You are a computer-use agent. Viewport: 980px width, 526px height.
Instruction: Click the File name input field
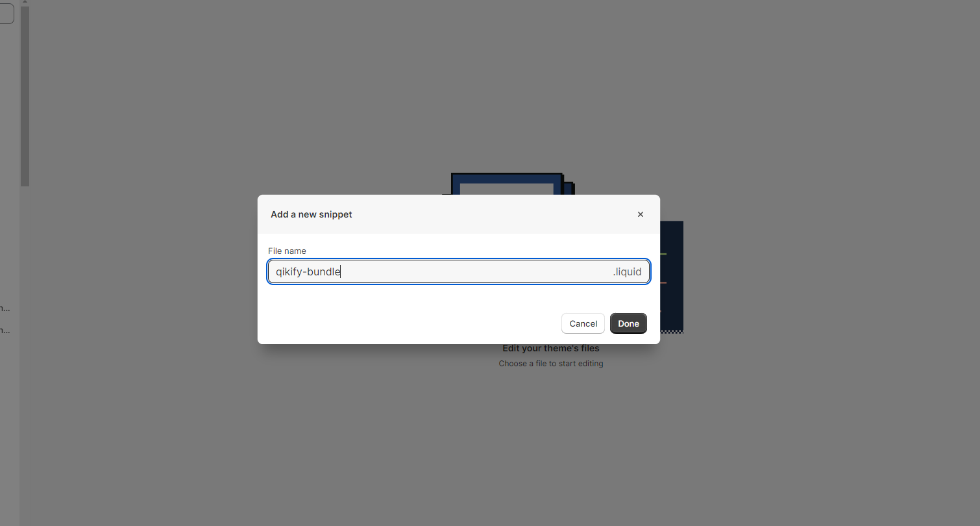(459, 271)
